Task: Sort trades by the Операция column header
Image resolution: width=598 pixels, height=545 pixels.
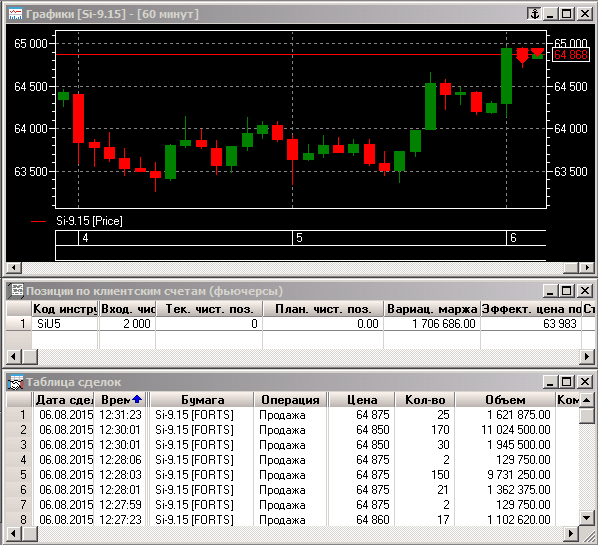Action: [x=290, y=400]
